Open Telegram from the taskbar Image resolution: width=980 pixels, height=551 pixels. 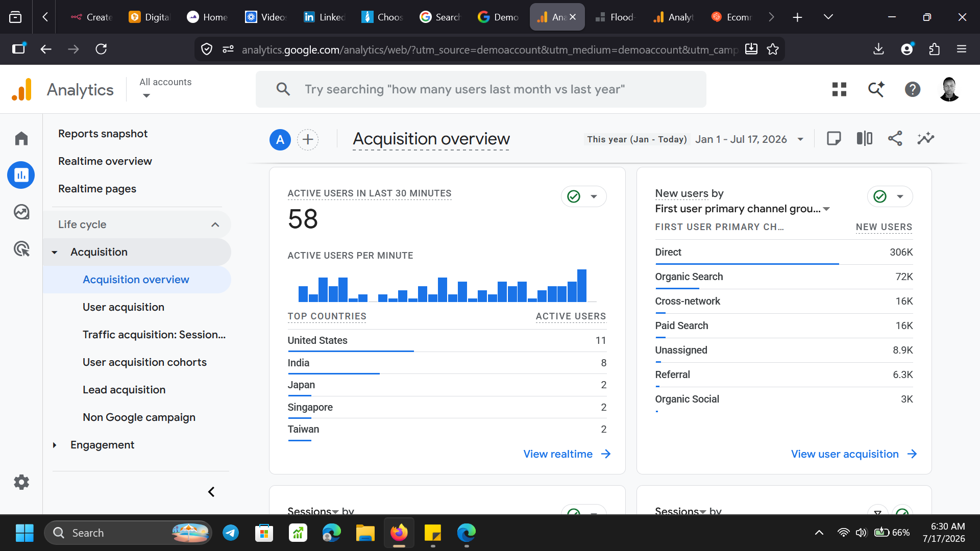tap(231, 533)
